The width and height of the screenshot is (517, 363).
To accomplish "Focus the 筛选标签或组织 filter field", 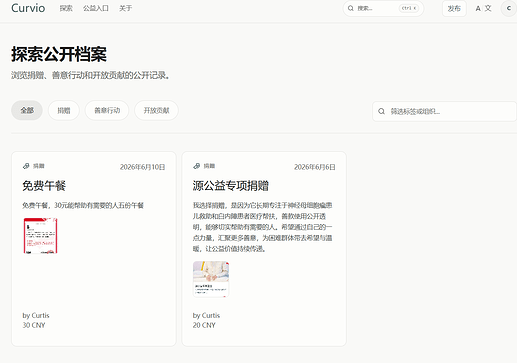I will point(445,111).
